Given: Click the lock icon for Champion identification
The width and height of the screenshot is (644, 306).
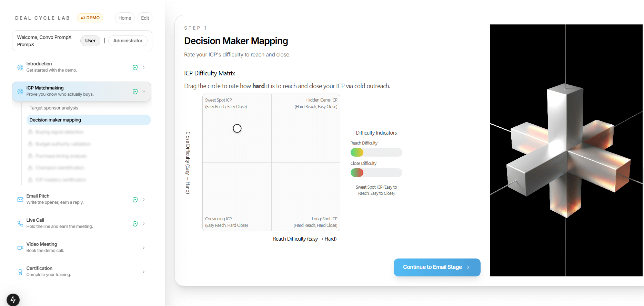Looking at the screenshot, I should tap(30, 168).
